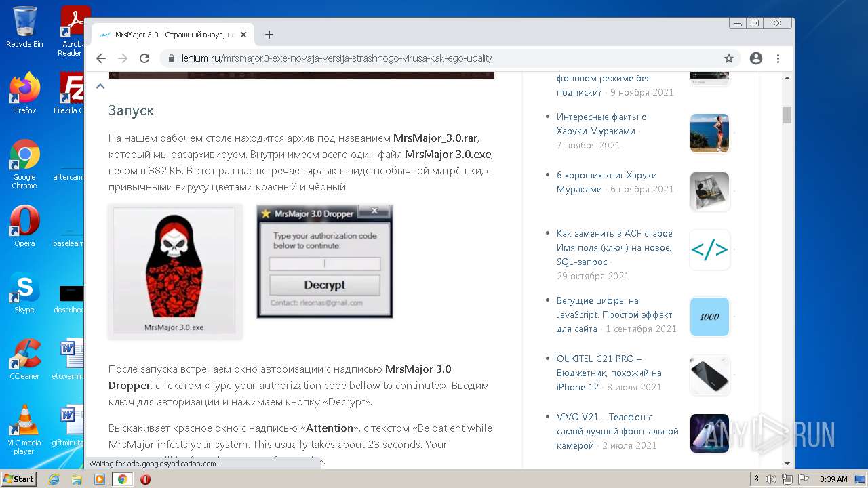The image size is (868, 488).
Task: Click the 'MrsMajor 3.0.exe' image caption
Action: [x=174, y=327]
